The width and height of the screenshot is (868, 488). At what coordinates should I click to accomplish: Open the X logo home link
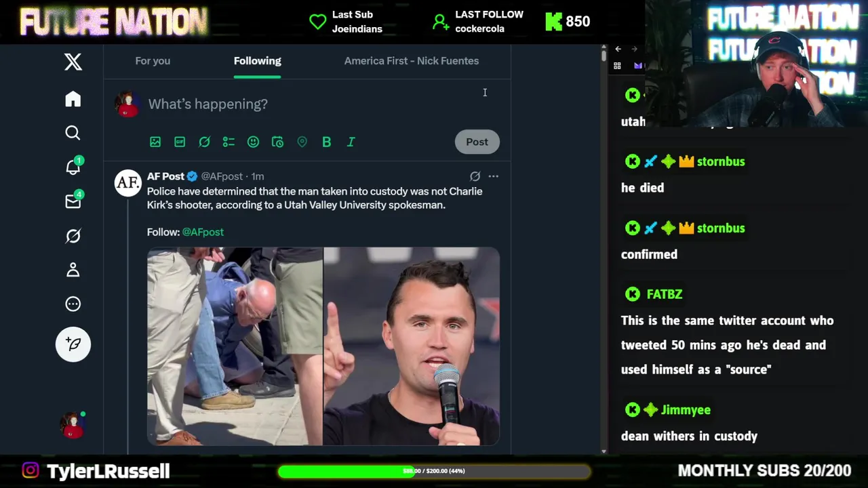[73, 62]
